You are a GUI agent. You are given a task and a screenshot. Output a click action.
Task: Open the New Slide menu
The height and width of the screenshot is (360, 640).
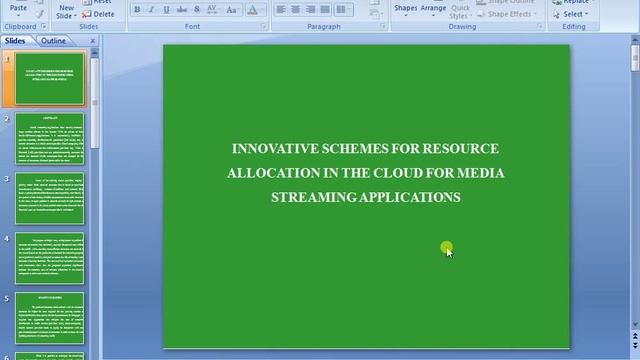pyautogui.click(x=66, y=12)
